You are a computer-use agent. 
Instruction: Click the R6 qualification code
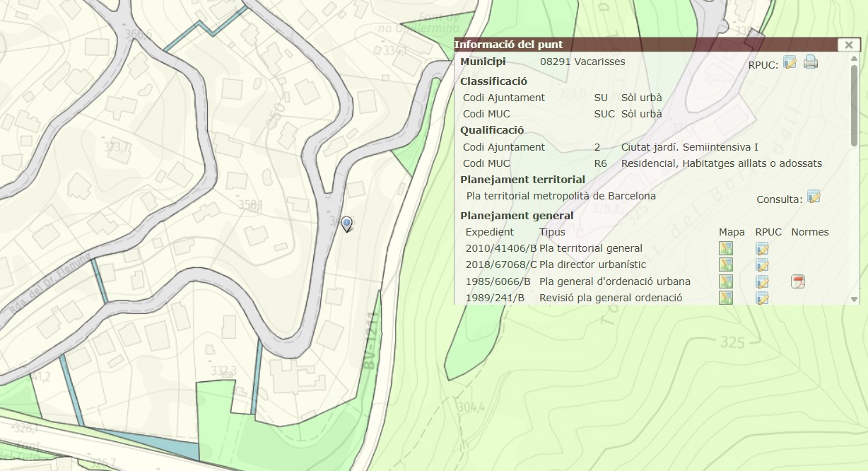(x=601, y=163)
